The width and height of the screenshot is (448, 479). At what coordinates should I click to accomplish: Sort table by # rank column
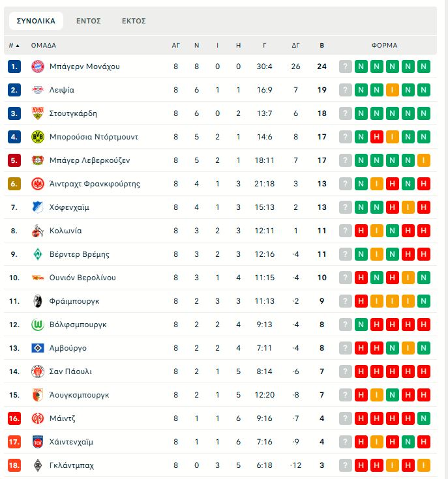[x=14, y=46]
